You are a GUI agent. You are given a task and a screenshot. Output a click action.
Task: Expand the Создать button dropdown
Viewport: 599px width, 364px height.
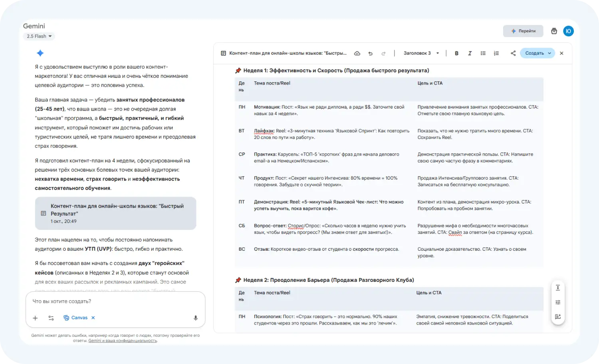click(x=549, y=53)
